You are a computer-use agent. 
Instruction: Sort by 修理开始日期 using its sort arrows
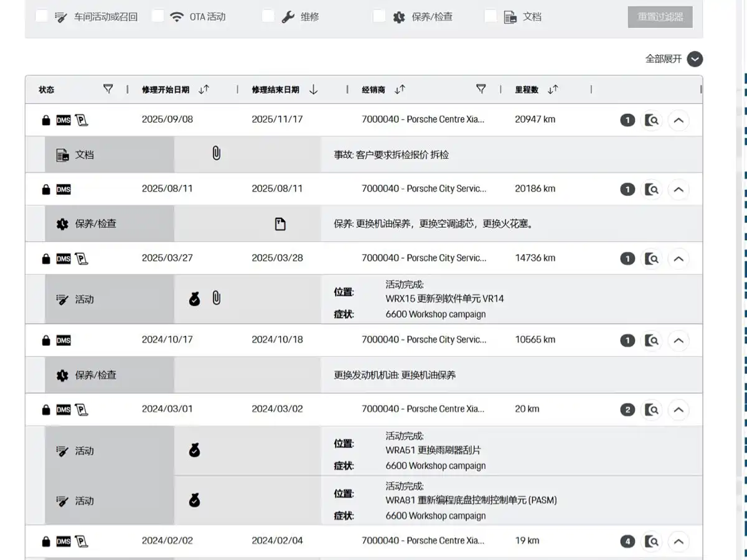point(204,90)
